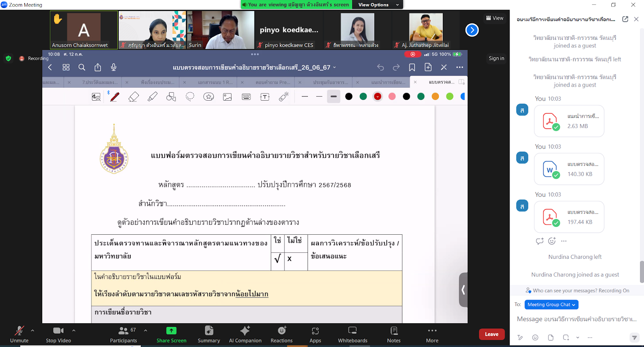Screen dimensions: 644x347
Task: Open the meeting Summary tool
Action: [209, 334]
